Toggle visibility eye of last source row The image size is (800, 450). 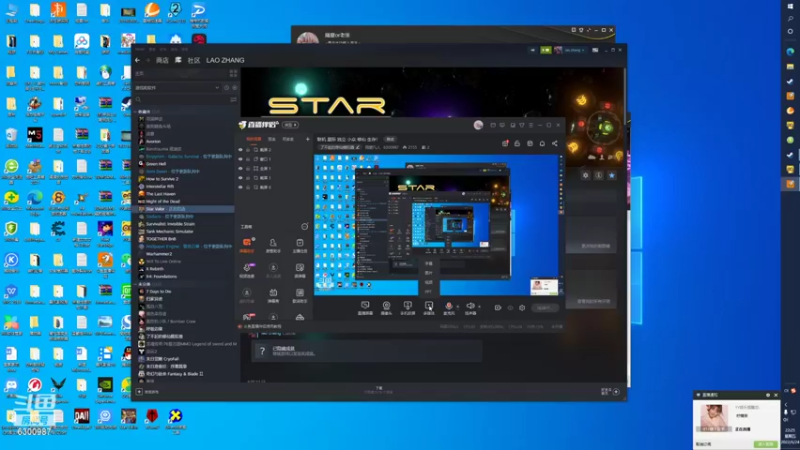[x=240, y=187]
